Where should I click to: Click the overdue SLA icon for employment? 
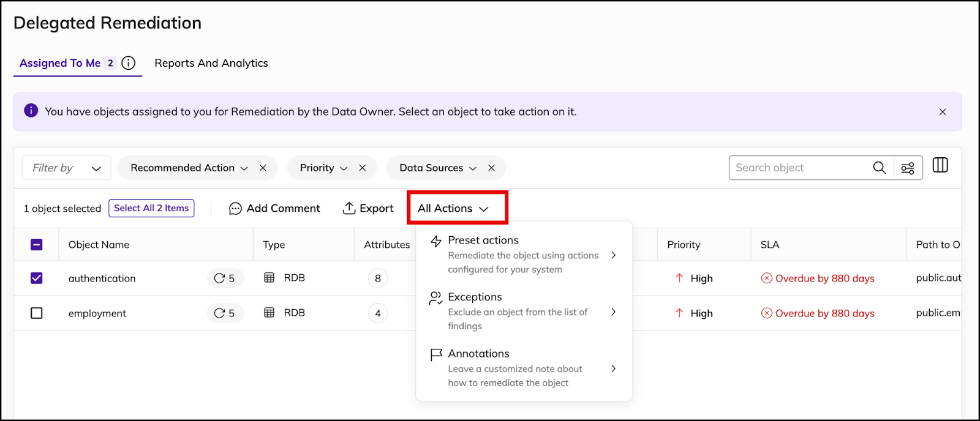[767, 313]
